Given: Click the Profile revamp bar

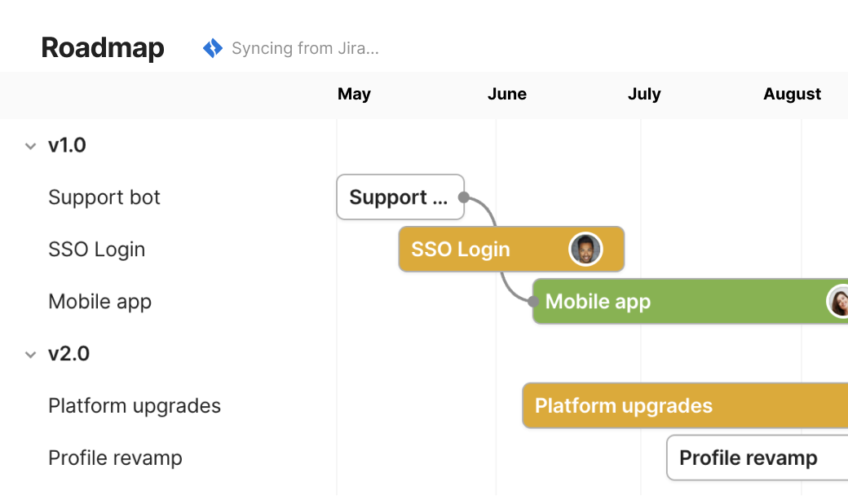Looking at the screenshot, I should click(x=750, y=458).
